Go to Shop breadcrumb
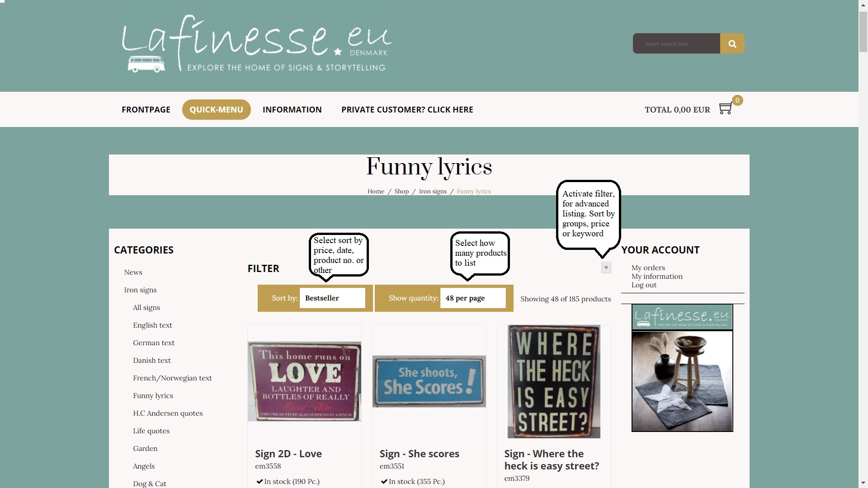 click(401, 191)
